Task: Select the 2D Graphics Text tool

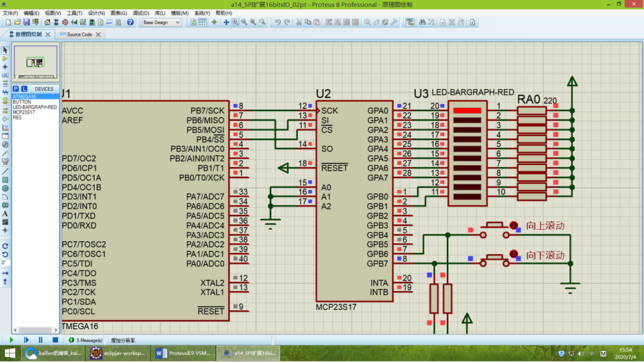Action: [x=5, y=213]
